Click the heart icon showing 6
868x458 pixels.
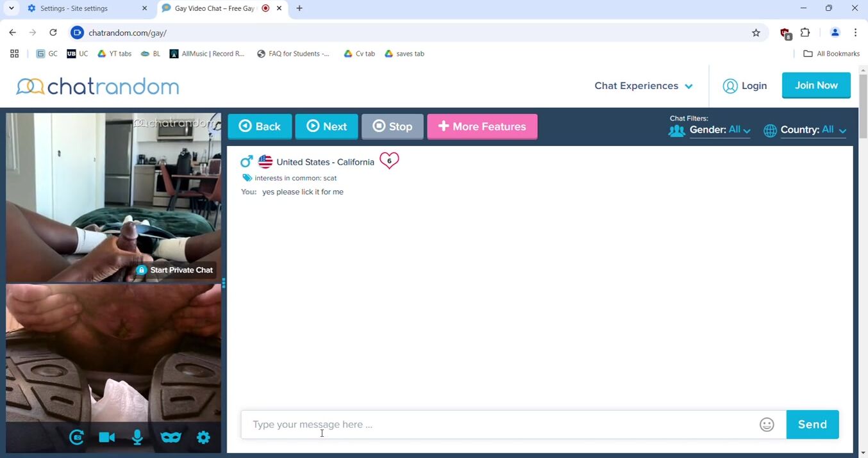(389, 161)
